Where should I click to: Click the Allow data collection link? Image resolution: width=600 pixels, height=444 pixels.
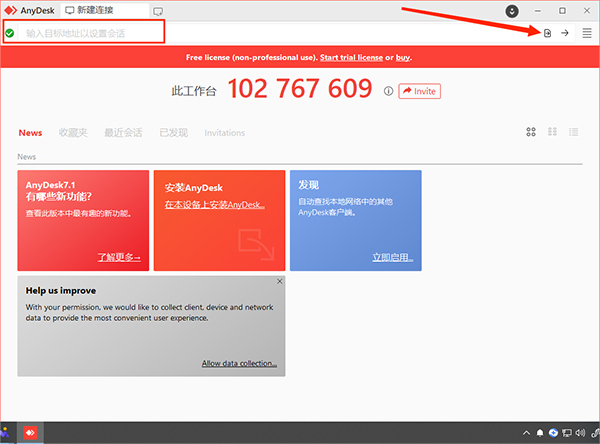click(239, 363)
